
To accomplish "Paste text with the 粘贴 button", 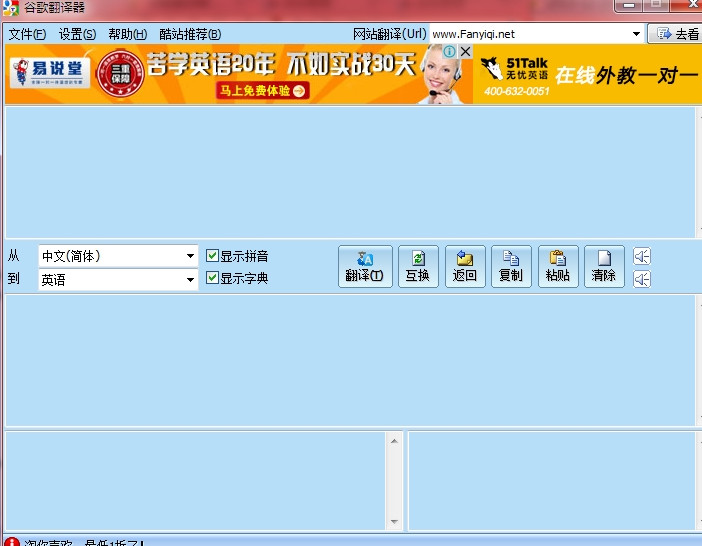I will click(x=558, y=266).
